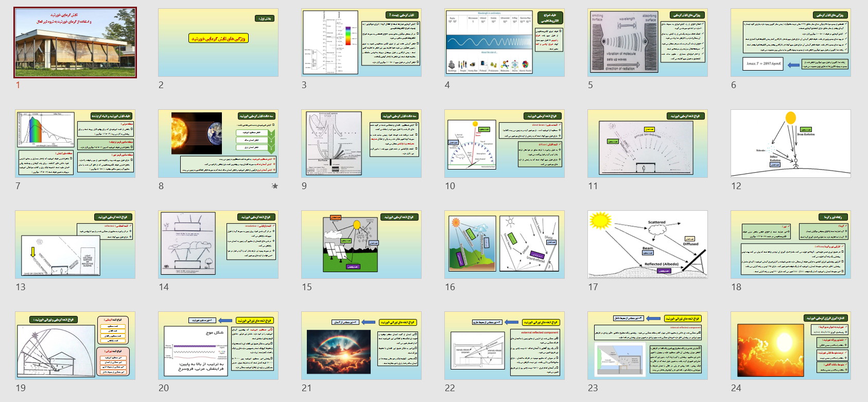
Task: Click the slide number 12 label
Action: (x=736, y=186)
